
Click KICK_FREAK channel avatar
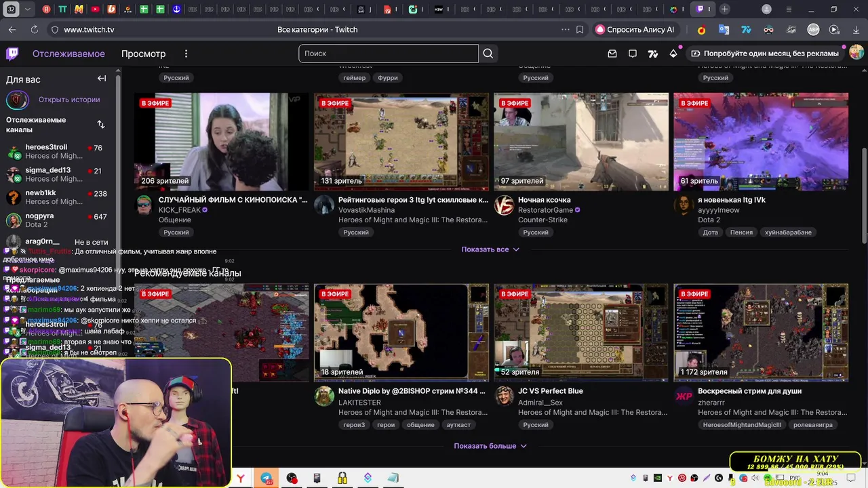144,205
